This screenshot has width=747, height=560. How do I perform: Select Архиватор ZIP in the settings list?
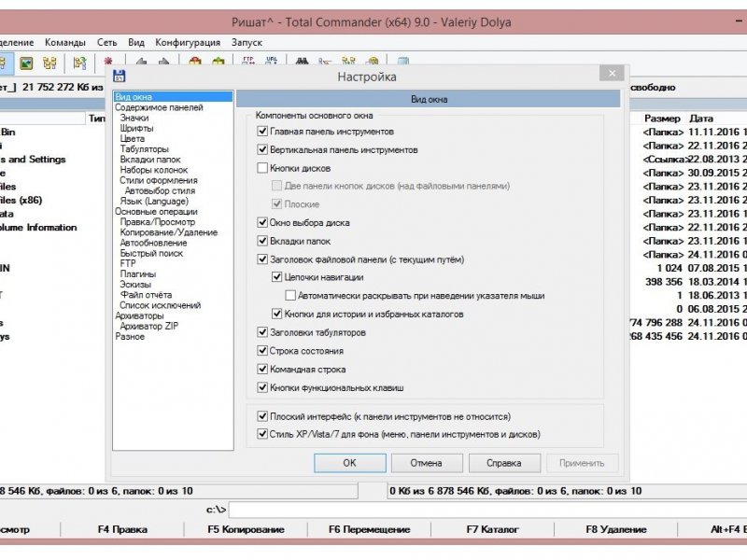(x=149, y=327)
